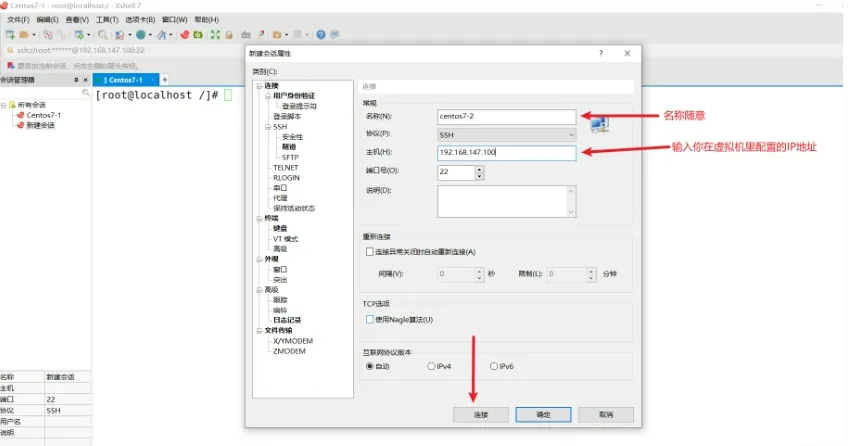Click the computer icon beside name field

599,125
